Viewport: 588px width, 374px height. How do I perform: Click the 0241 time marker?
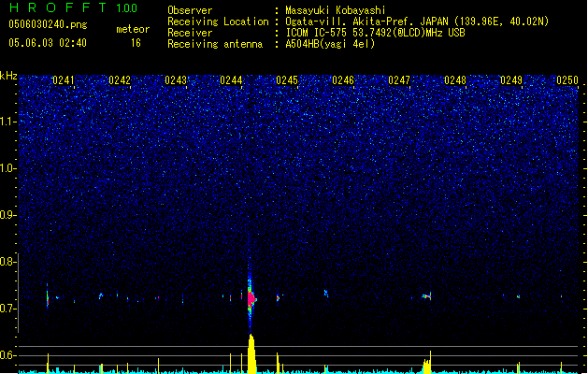[64, 80]
